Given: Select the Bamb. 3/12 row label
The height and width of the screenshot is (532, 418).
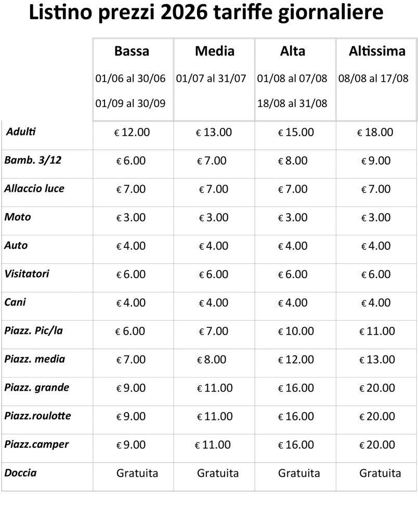Looking at the screenshot, I should (33, 160).
